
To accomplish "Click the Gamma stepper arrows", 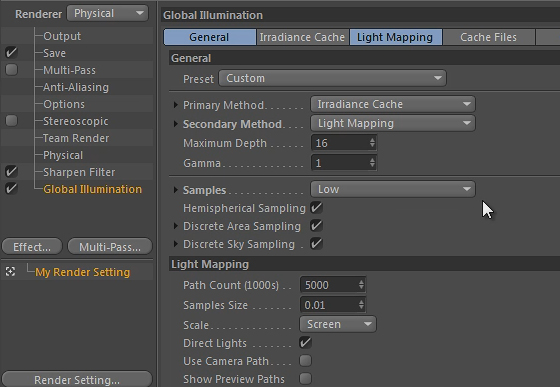I will tap(372, 163).
